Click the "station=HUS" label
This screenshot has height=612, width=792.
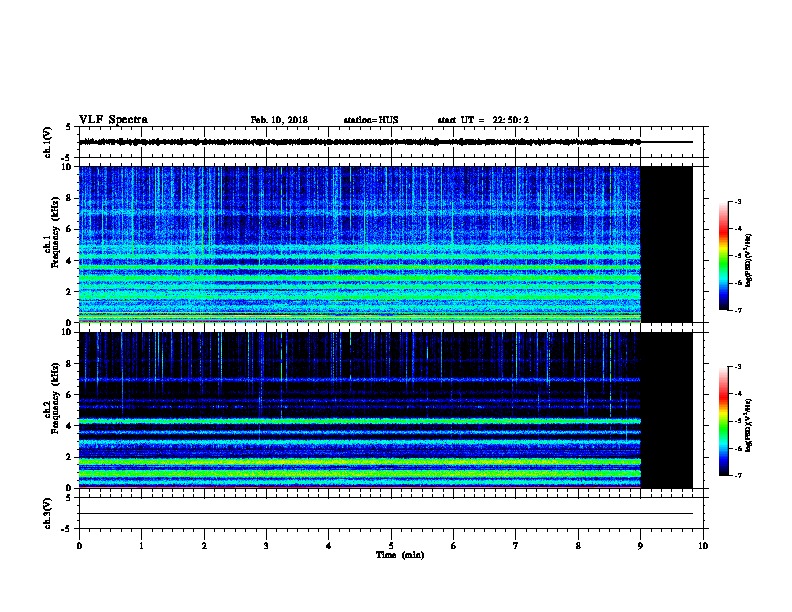point(371,120)
